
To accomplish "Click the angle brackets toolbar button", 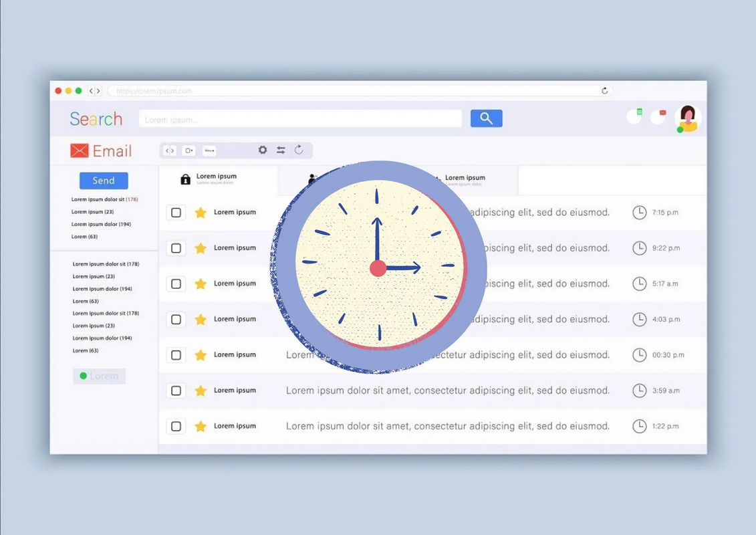I will 170,150.
